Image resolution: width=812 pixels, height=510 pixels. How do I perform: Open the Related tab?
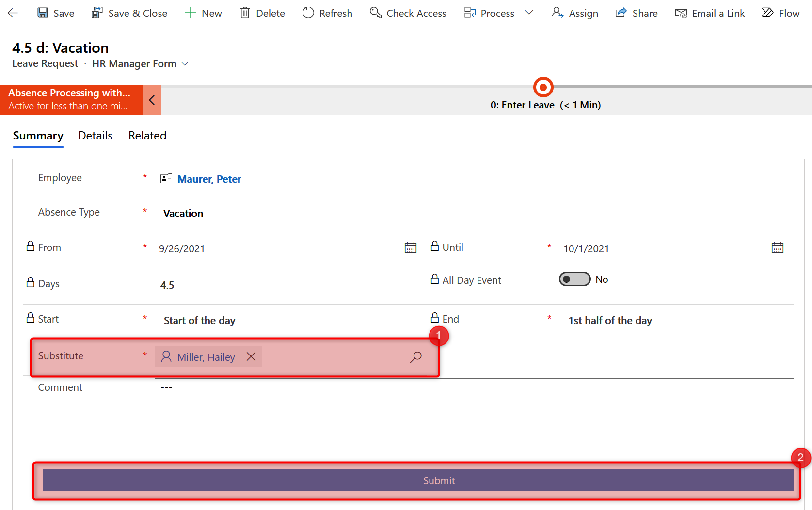[x=147, y=136]
